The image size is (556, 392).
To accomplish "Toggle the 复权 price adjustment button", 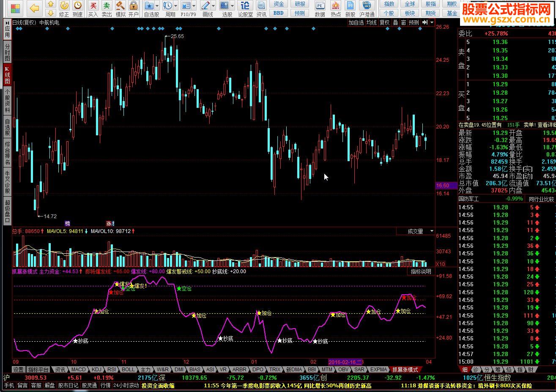I will tap(384, 22).
